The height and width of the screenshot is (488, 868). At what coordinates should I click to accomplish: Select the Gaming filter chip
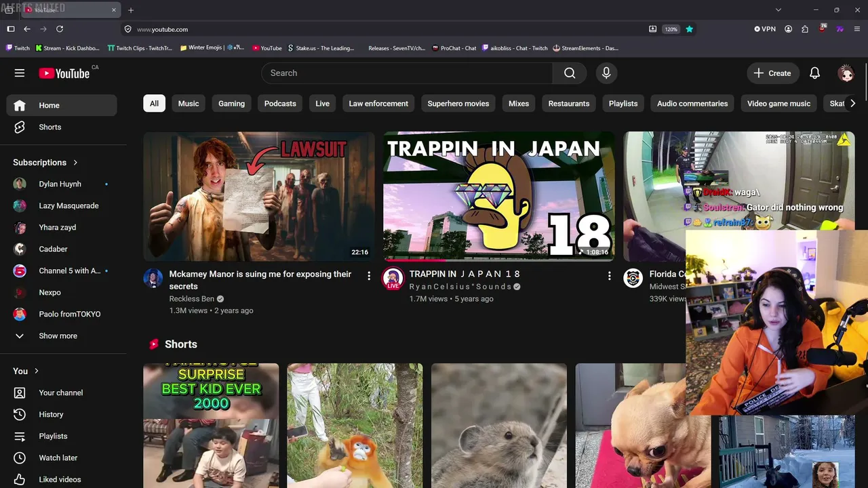(x=231, y=104)
